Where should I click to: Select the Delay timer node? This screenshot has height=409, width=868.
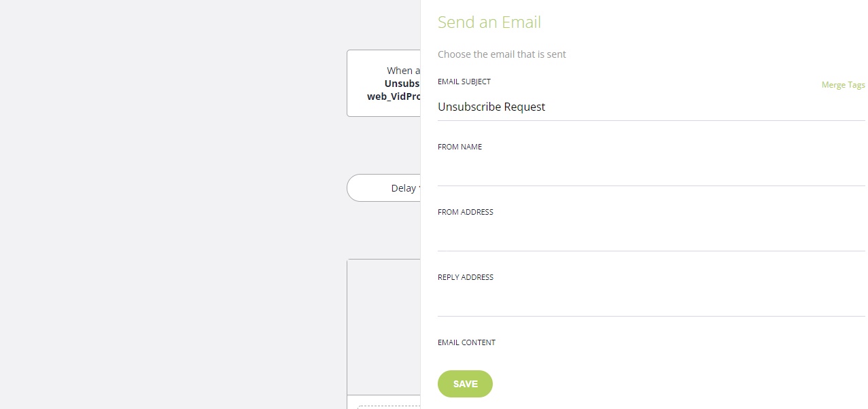(394, 188)
